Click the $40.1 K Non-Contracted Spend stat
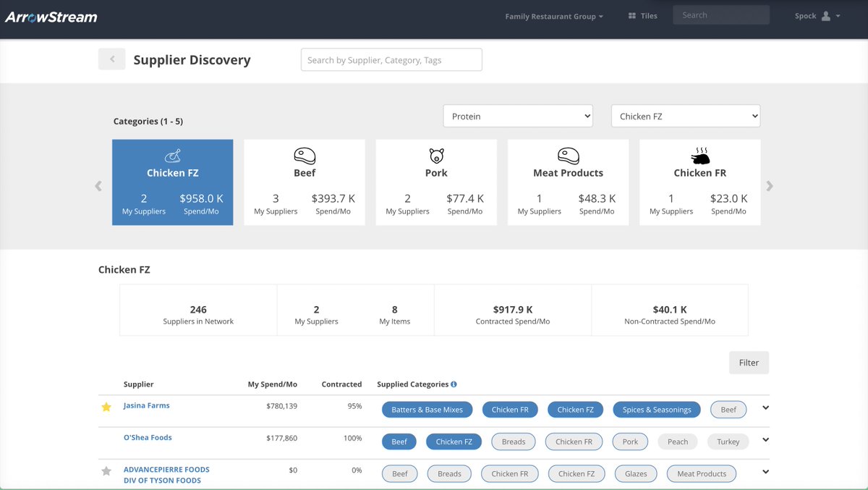This screenshot has width=868, height=490. 670,315
